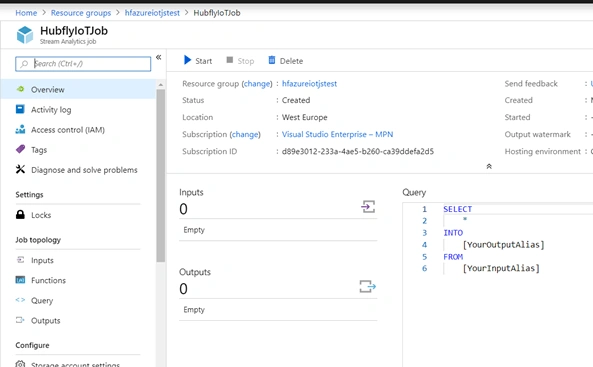The height and width of the screenshot is (367, 593).
Task: Click change link next to Subscription
Action: click(245, 134)
